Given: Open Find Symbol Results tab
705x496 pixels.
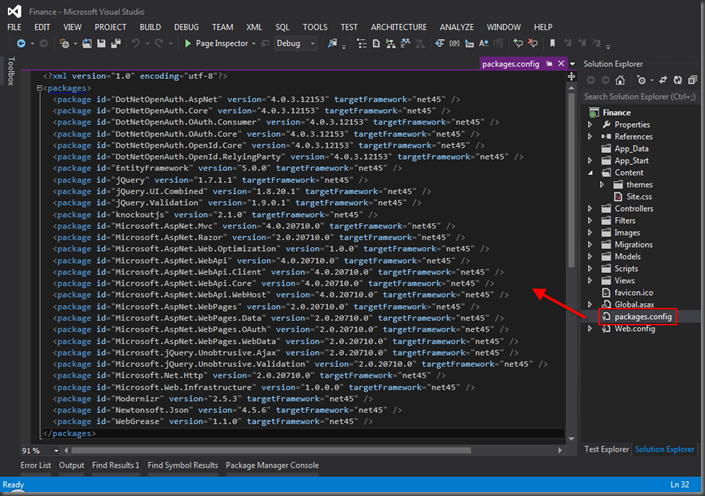Looking at the screenshot, I should [x=183, y=465].
